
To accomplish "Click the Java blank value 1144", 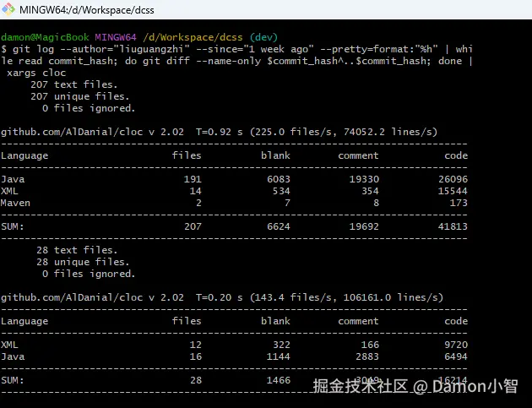I will pos(279,356).
